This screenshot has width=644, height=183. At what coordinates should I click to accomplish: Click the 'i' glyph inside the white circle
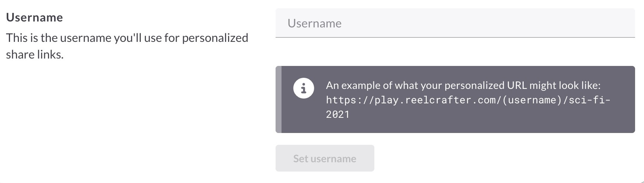(x=303, y=89)
